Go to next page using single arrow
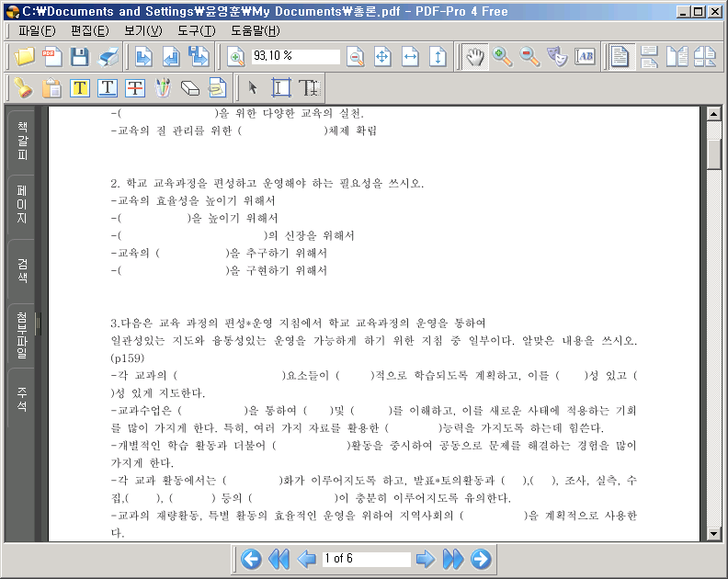 coord(425,559)
